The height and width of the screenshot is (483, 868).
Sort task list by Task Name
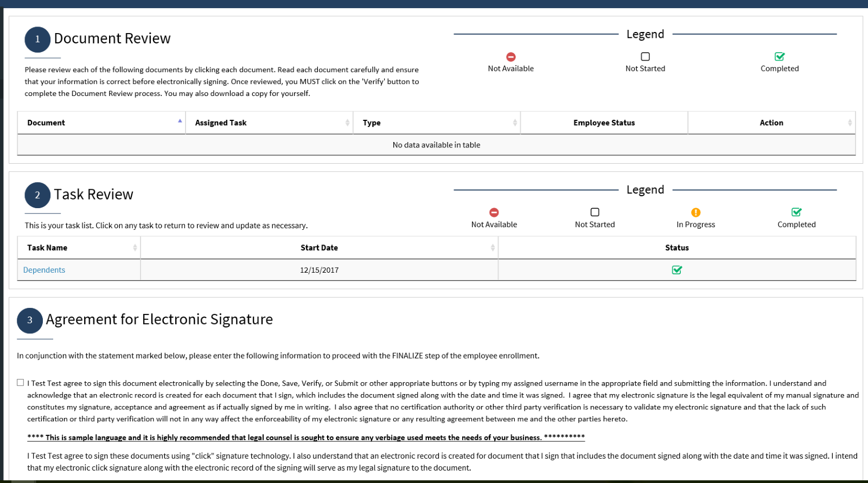click(79, 248)
